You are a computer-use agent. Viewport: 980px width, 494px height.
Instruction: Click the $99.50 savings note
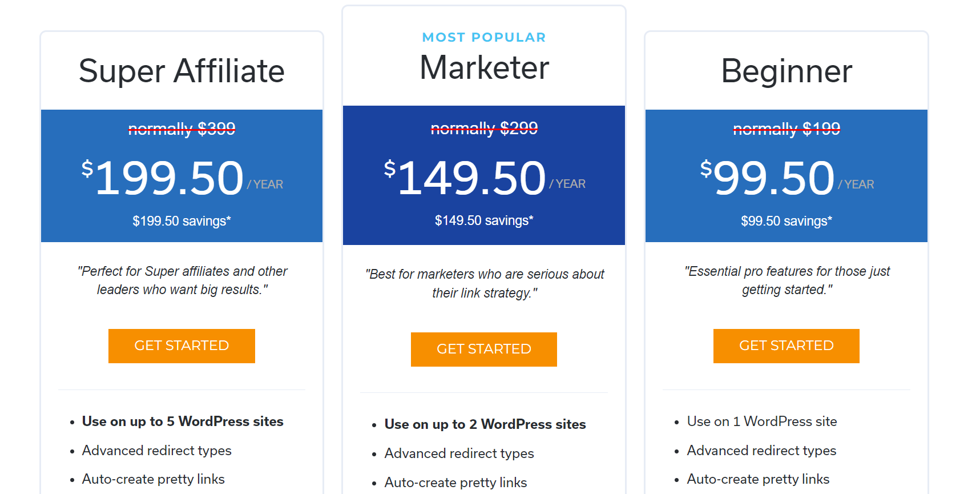[x=787, y=221]
